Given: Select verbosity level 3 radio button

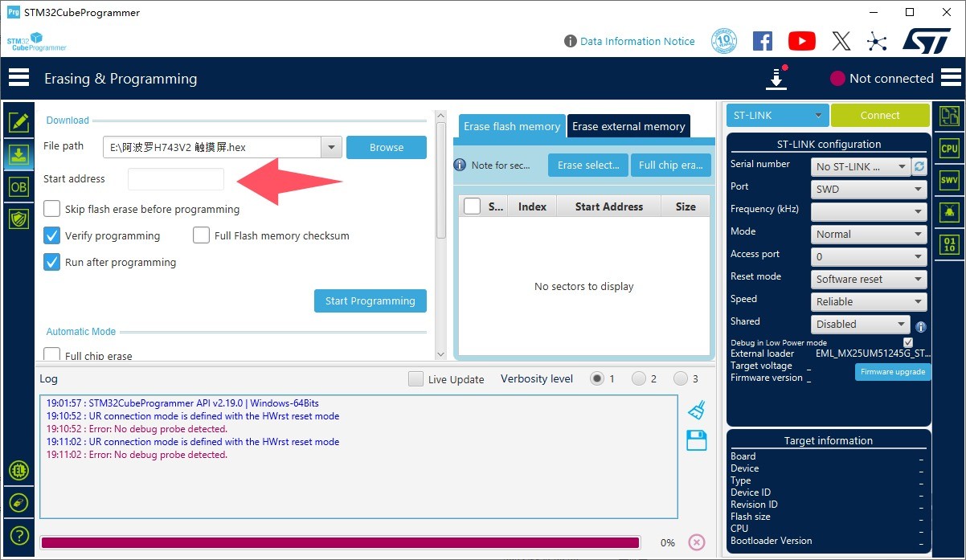Looking at the screenshot, I should [681, 378].
